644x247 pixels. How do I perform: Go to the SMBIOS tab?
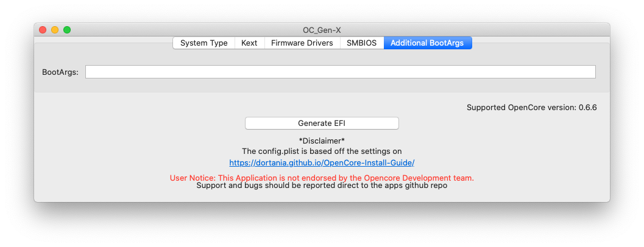click(361, 43)
